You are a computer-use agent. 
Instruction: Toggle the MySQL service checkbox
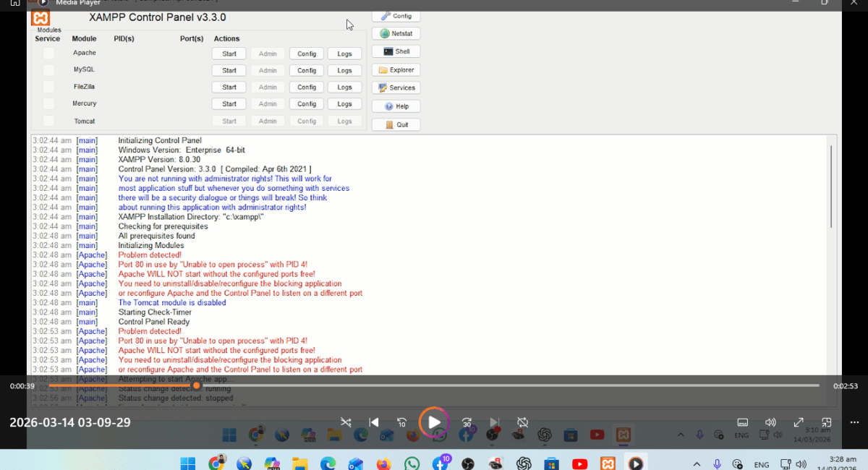[x=48, y=70]
